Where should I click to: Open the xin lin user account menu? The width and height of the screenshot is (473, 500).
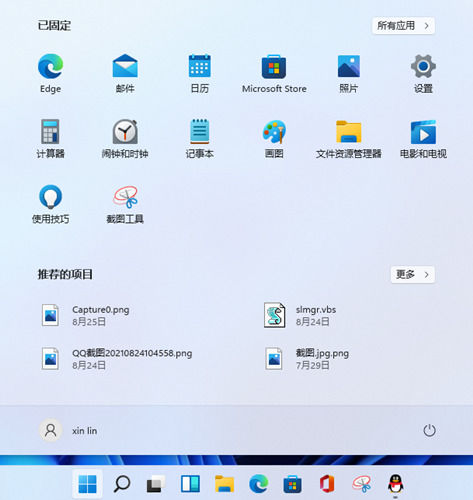point(69,430)
